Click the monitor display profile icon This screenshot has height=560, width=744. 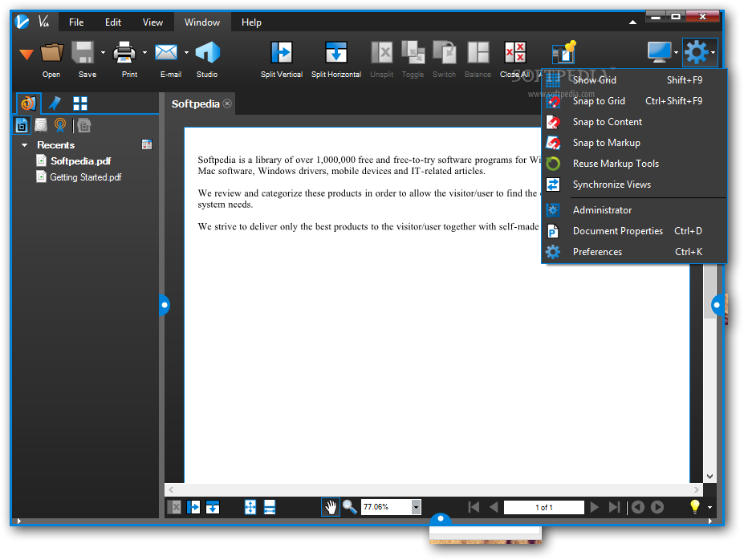[660, 52]
